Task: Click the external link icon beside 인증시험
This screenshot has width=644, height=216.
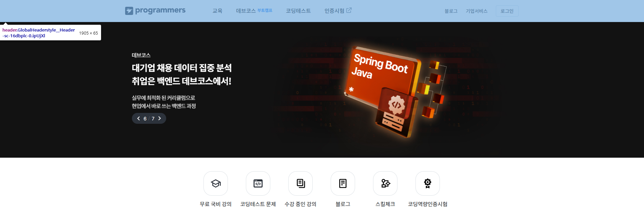Action: tap(349, 10)
